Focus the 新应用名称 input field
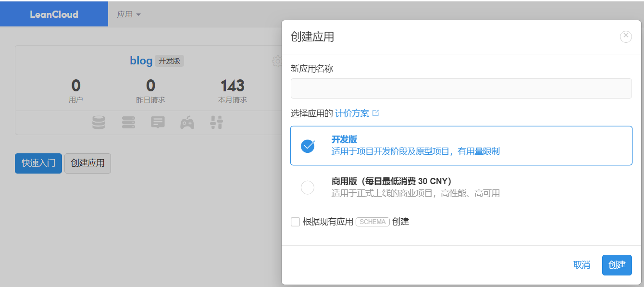 pos(461,88)
